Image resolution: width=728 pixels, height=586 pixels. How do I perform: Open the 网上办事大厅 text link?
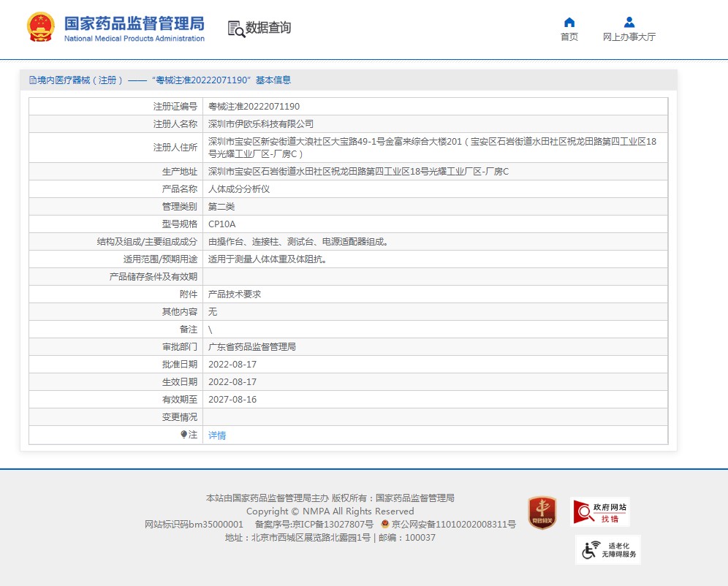coord(629,37)
